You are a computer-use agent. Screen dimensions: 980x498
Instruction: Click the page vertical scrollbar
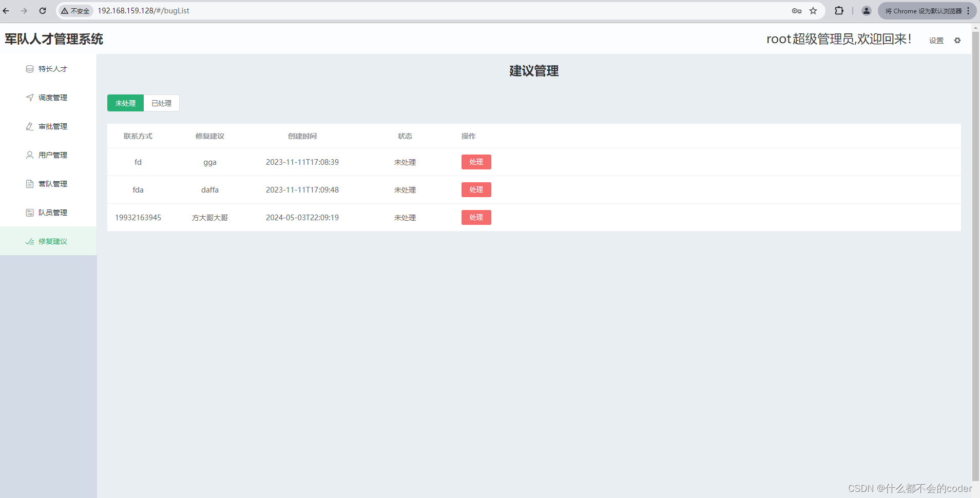pyautogui.click(x=976, y=257)
